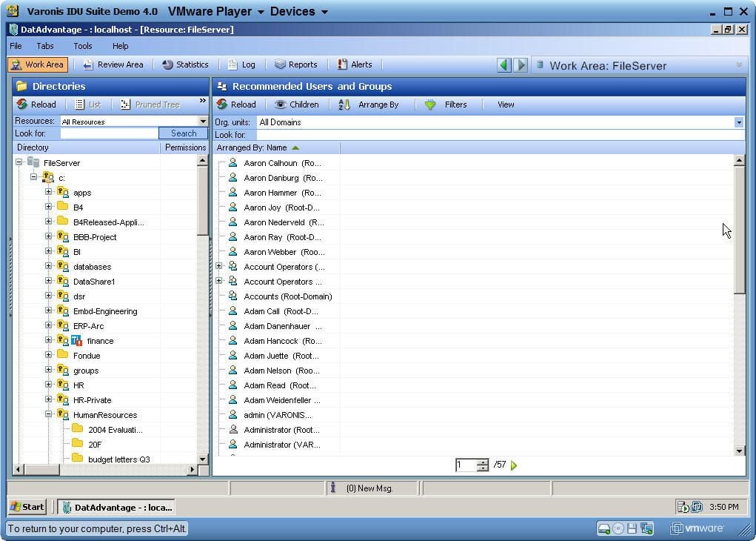Open the Work Area: FileServer dropdown chevron
The image size is (756, 541).
point(739,64)
